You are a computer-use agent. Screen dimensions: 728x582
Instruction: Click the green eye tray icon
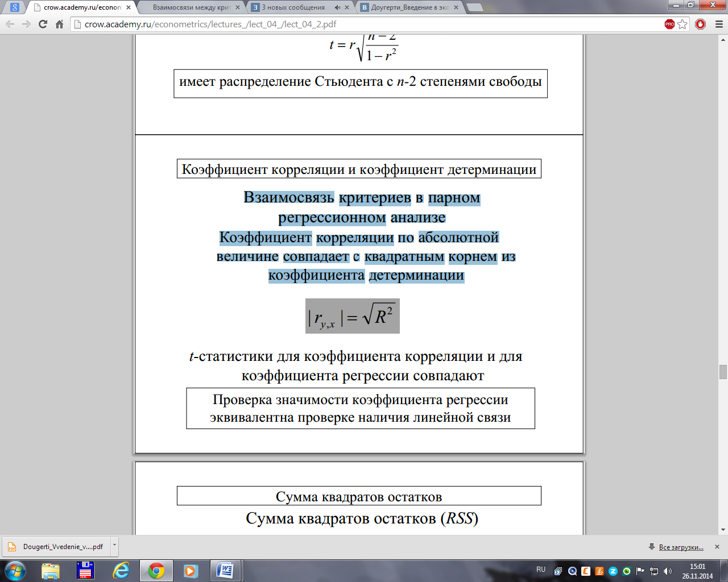coord(627,571)
